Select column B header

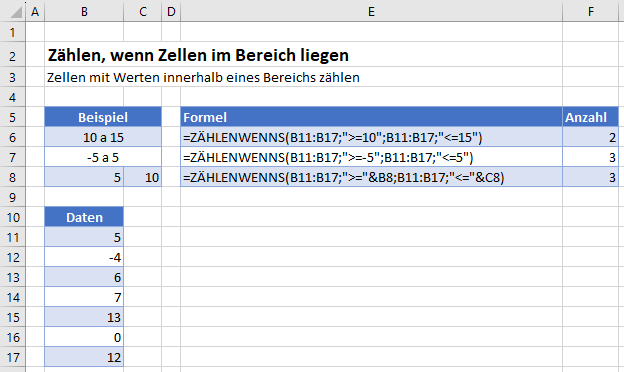pyautogui.click(x=84, y=12)
